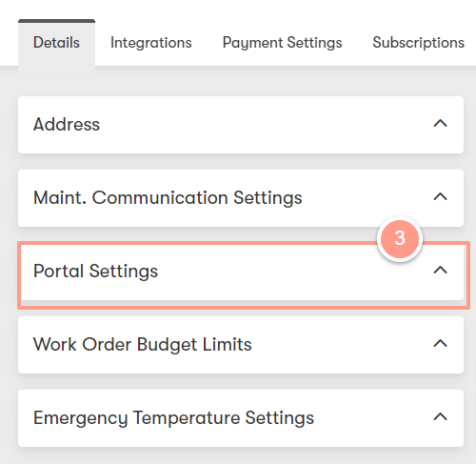Image resolution: width=476 pixels, height=464 pixels.
Task: Expand the Work Order Budget Limits panel
Action: (x=241, y=345)
